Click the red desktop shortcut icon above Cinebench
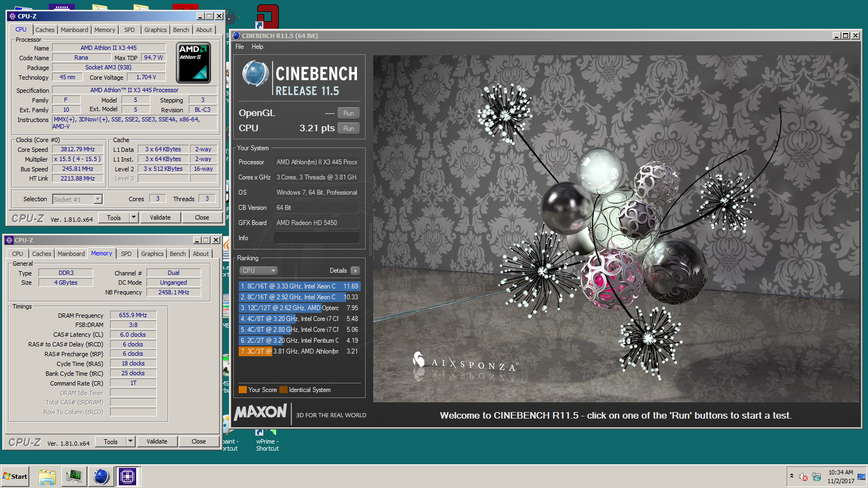The width and height of the screenshot is (868, 488). [267, 16]
